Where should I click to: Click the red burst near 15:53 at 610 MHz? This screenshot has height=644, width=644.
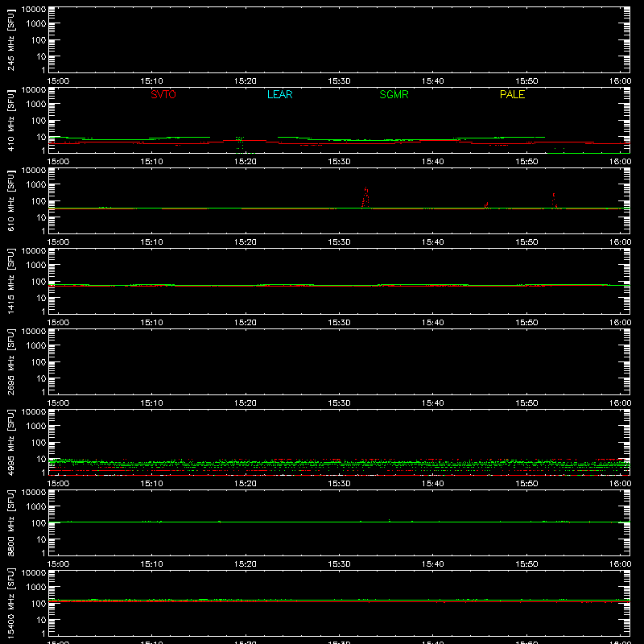(x=555, y=200)
